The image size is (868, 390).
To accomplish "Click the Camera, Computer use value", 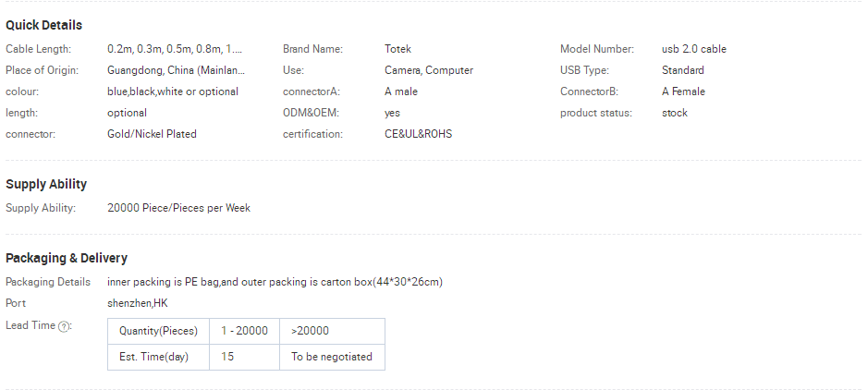I will pyautogui.click(x=429, y=70).
